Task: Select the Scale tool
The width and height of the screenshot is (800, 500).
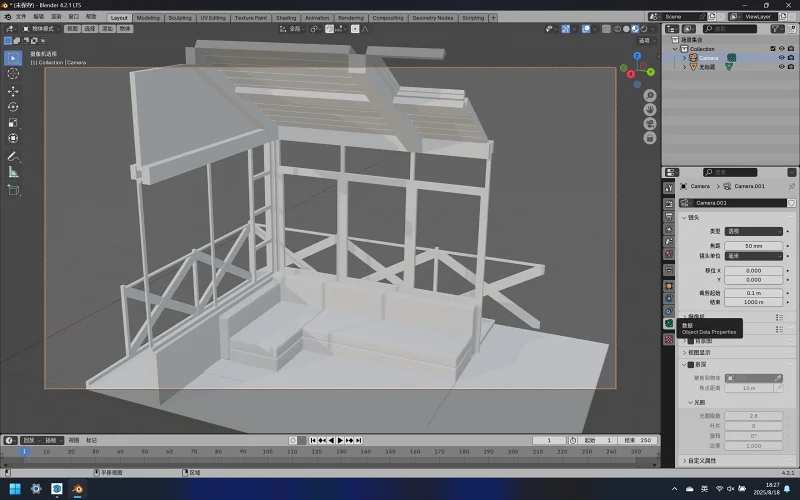Action: pyautogui.click(x=13, y=123)
